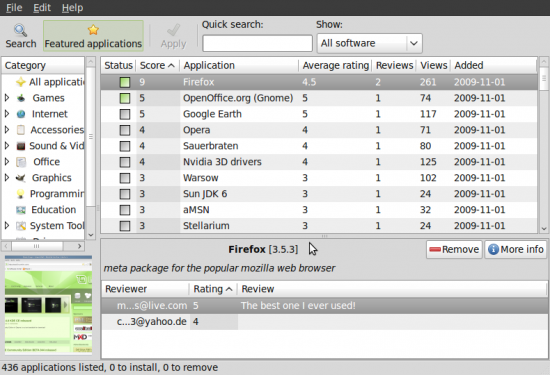Click the application list scroll-down arrow

(544, 229)
